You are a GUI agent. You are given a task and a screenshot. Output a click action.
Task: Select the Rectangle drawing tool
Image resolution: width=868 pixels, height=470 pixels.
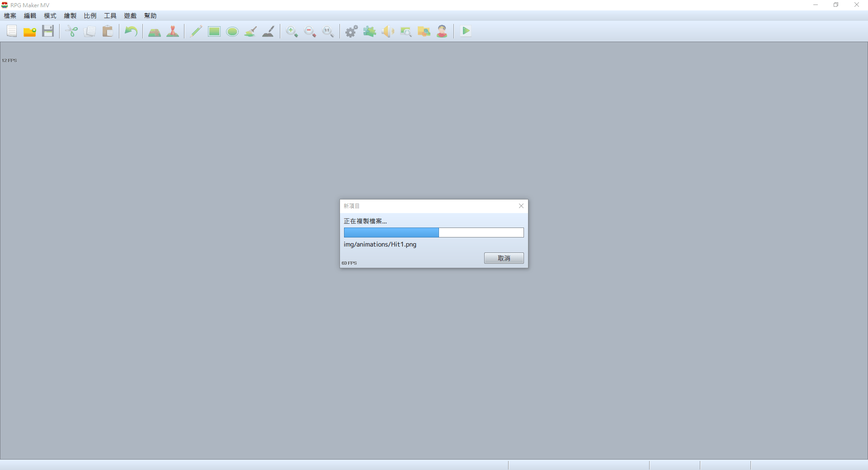coord(214,31)
